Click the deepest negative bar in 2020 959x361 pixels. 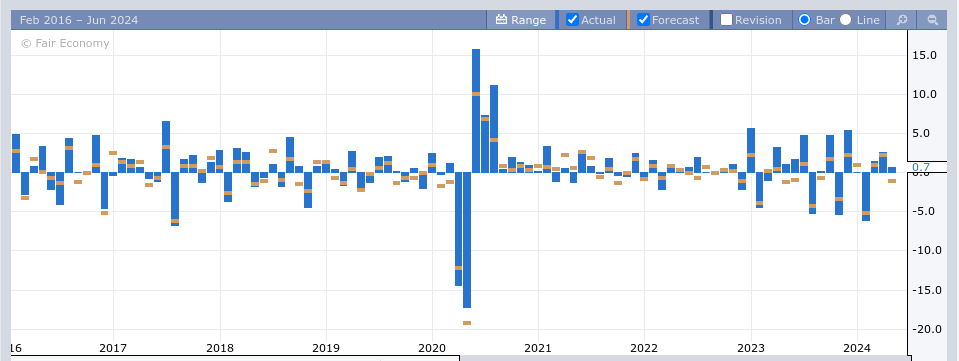tap(467, 240)
